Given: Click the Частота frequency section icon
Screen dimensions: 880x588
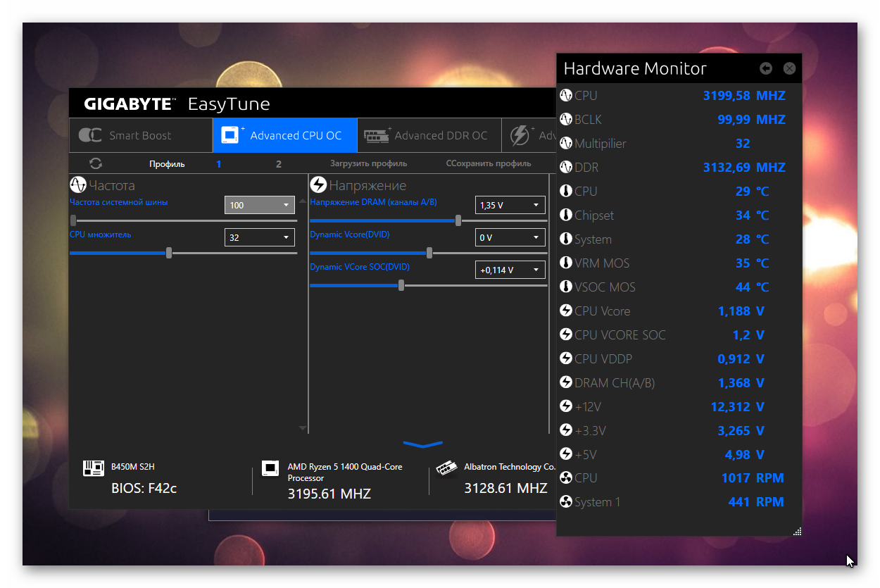Looking at the screenshot, I should click(x=77, y=185).
